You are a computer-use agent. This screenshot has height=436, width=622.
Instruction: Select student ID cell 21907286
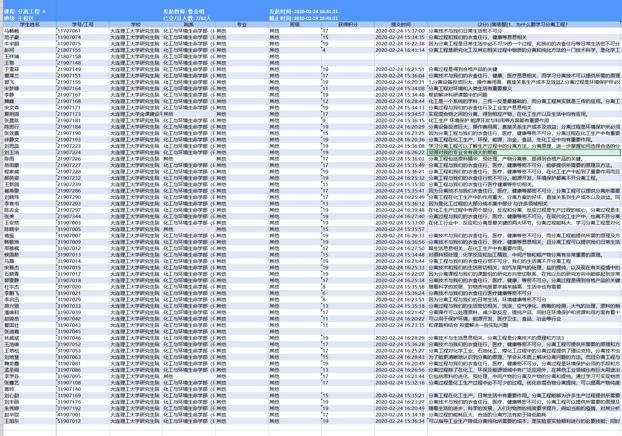[x=83, y=191]
